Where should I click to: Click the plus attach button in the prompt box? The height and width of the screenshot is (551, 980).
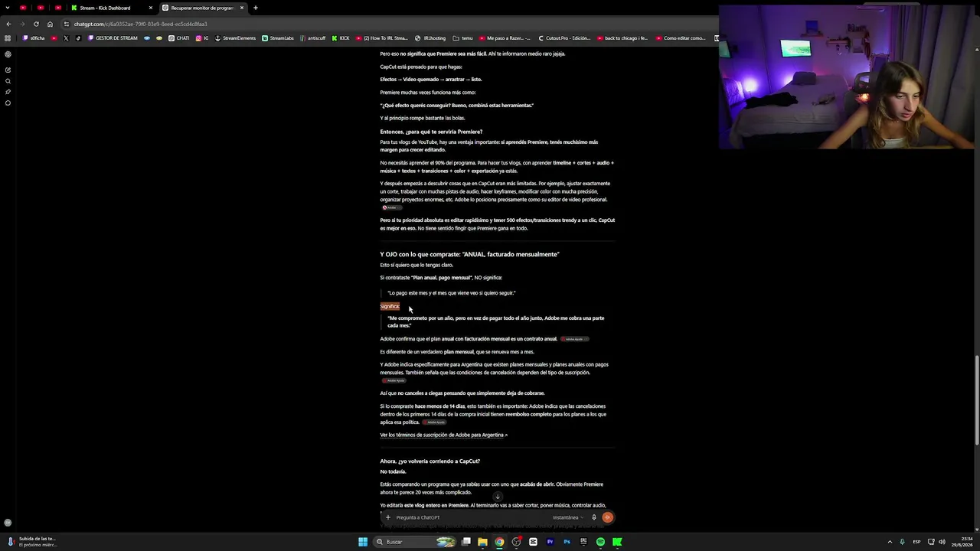click(387, 517)
